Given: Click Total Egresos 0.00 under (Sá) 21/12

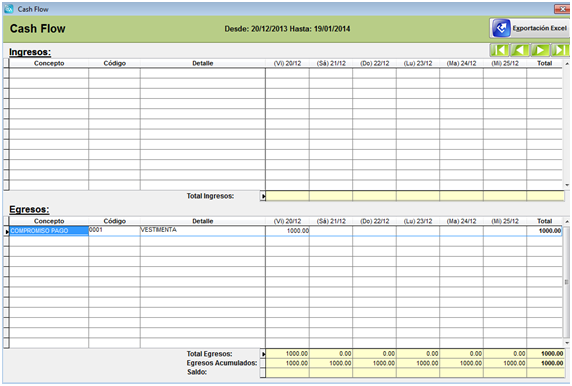Looking at the screenshot, I should (331, 354).
